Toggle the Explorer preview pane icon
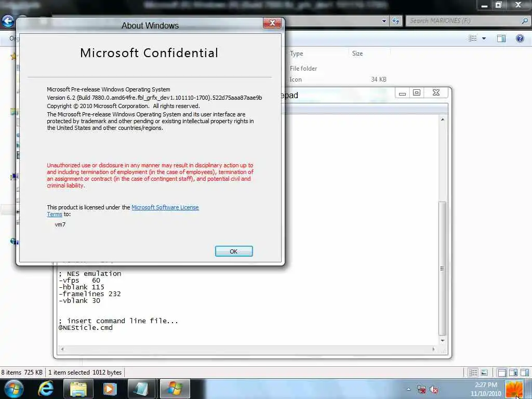The image size is (532, 399). pyautogui.click(x=501, y=38)
